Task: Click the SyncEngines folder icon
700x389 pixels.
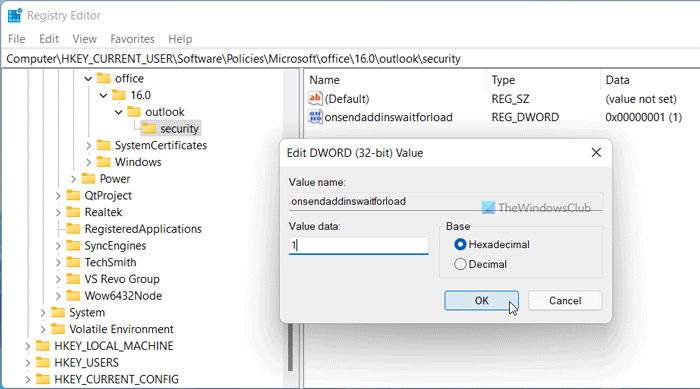Action: pyautogui.click(x=73, y=246)
